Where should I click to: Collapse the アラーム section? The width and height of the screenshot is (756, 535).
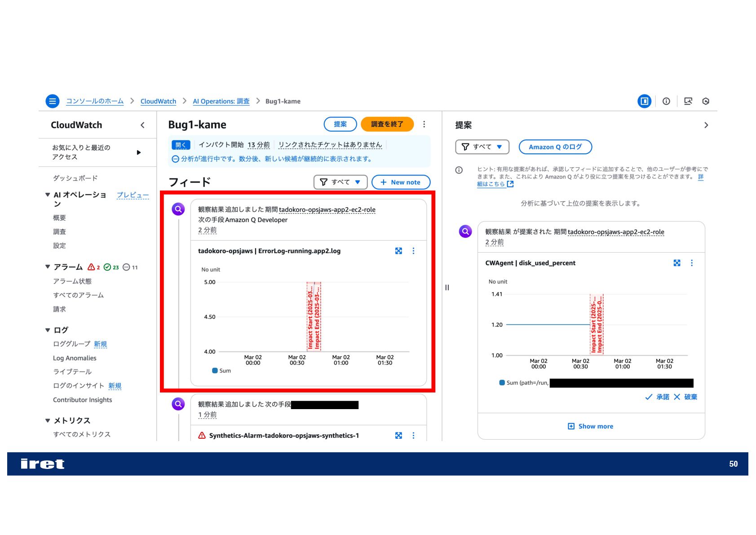(x=48, y=267)
